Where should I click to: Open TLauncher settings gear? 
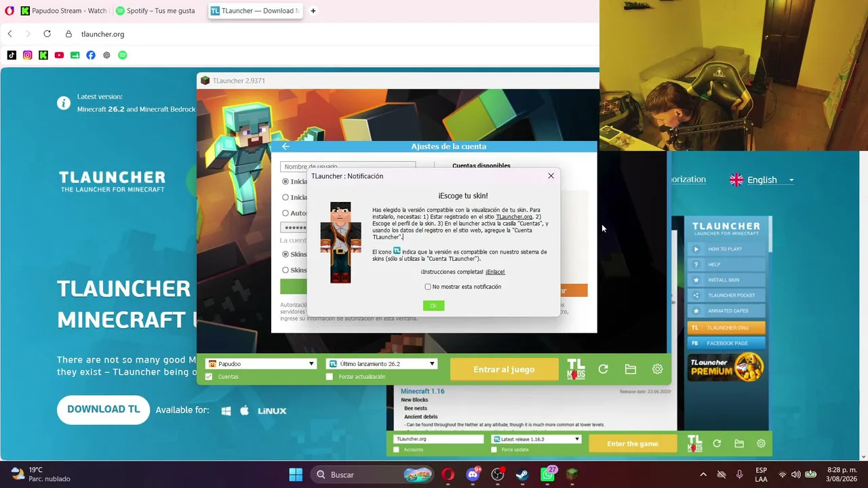(x=657, y=369)
